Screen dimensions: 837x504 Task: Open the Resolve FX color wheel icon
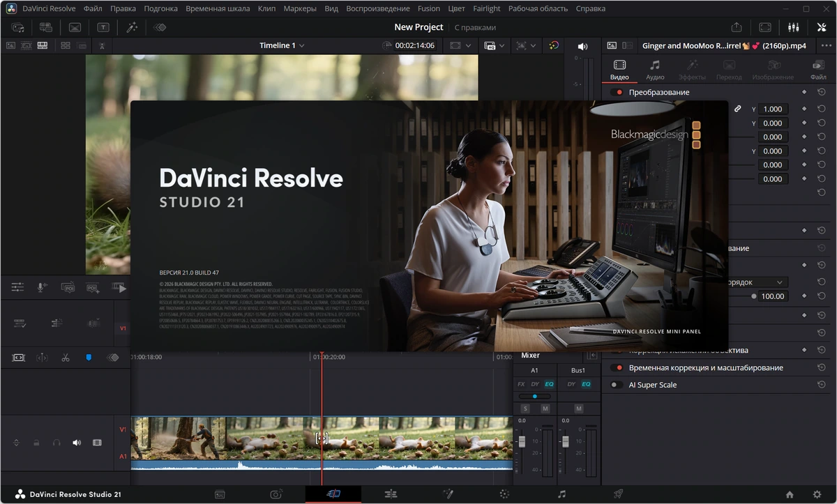(554, 45)
